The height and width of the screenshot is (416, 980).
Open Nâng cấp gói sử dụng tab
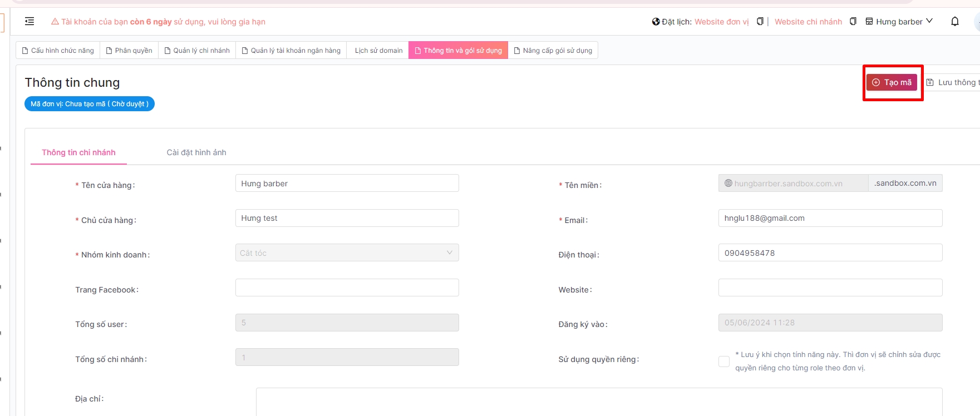(553, 51)
